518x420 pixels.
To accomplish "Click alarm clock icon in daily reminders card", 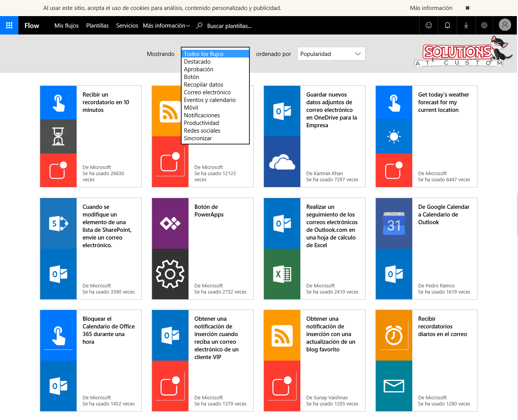I will point(394,335).
